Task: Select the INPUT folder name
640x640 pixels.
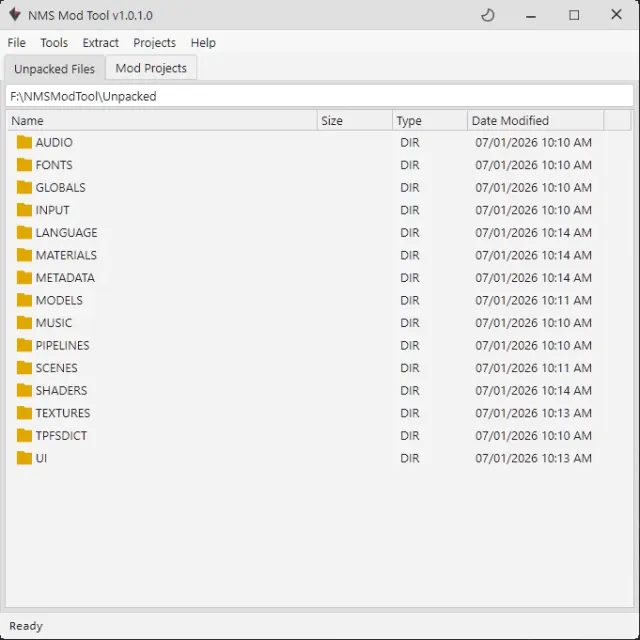Action: (x=52, y=210)
